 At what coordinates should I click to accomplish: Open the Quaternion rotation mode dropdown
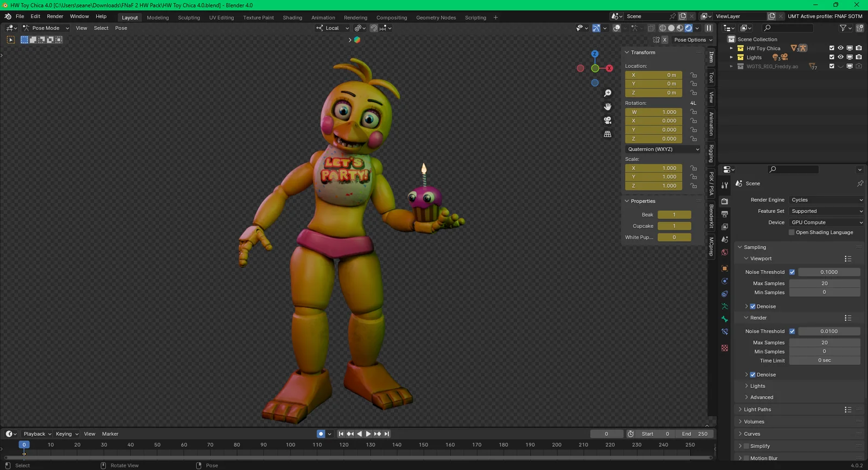663,149
